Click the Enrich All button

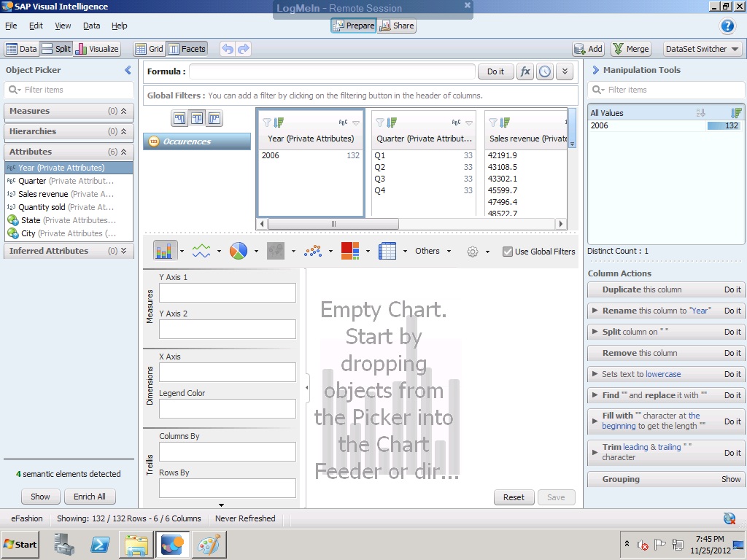[90, 497]
